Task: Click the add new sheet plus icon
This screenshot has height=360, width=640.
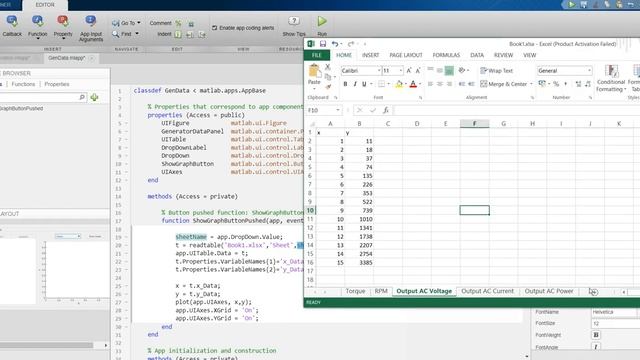Action: [x=593, y=291]
